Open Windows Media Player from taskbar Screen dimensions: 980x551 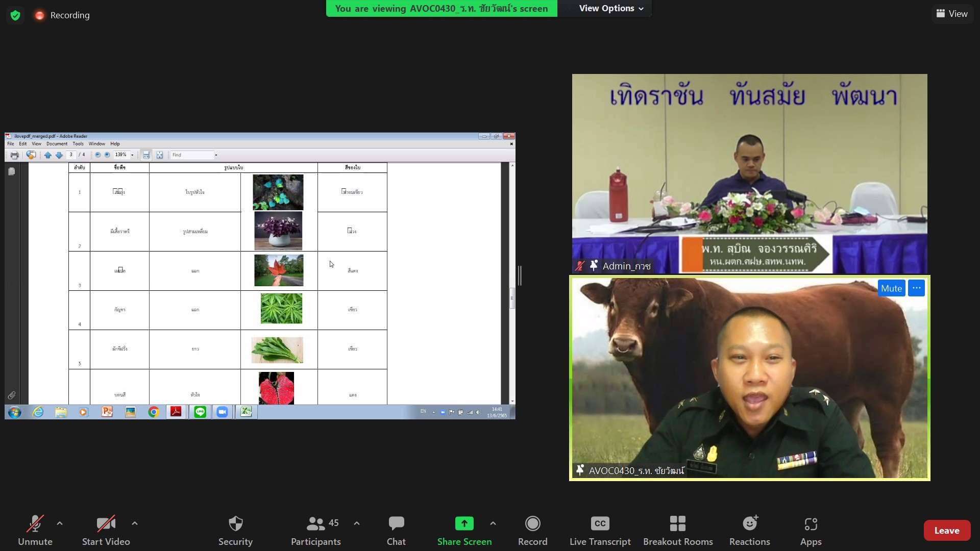pos(84,412)
